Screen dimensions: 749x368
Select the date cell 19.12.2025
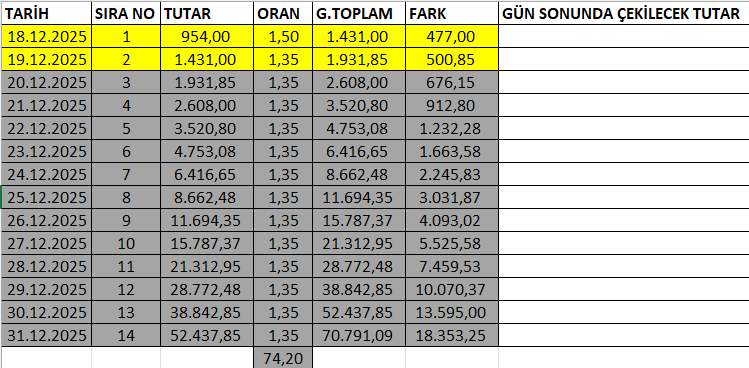pyautogui.click(x=46, y=59)
